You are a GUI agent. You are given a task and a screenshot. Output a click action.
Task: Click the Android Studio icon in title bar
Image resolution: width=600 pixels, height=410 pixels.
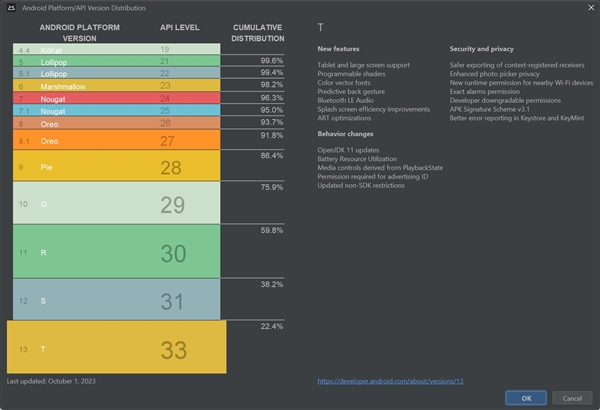click(11, 8)
